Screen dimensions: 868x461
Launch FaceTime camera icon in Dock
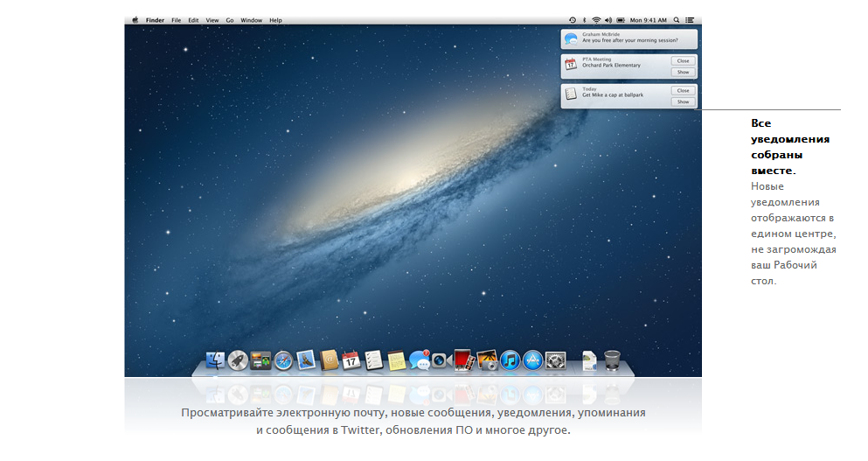441,360
